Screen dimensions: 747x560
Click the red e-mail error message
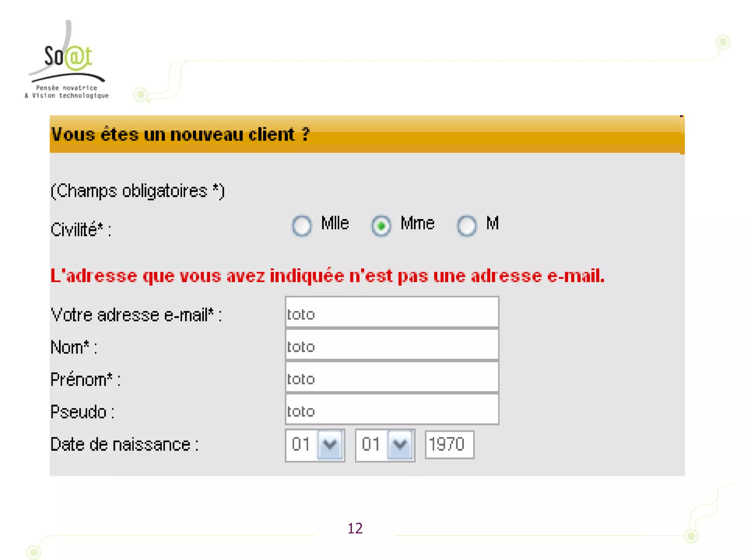click(x=327, y=276)
